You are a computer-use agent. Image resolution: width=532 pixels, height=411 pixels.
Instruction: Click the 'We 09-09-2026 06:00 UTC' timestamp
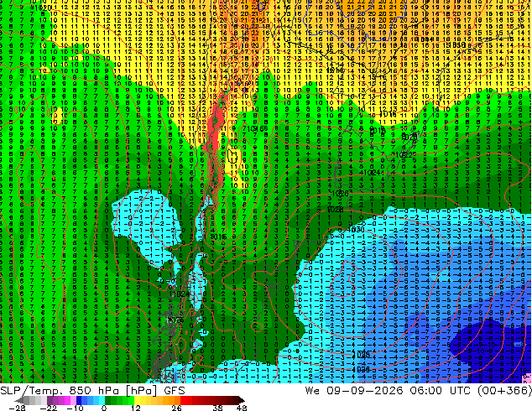pyautogui.click(x=389, y=391)
